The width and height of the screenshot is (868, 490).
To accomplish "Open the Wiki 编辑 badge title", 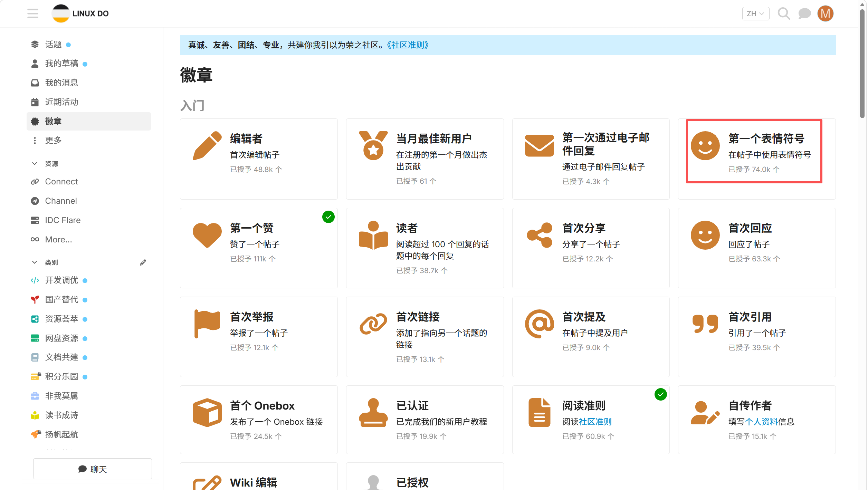I will (x=254, y=482).
